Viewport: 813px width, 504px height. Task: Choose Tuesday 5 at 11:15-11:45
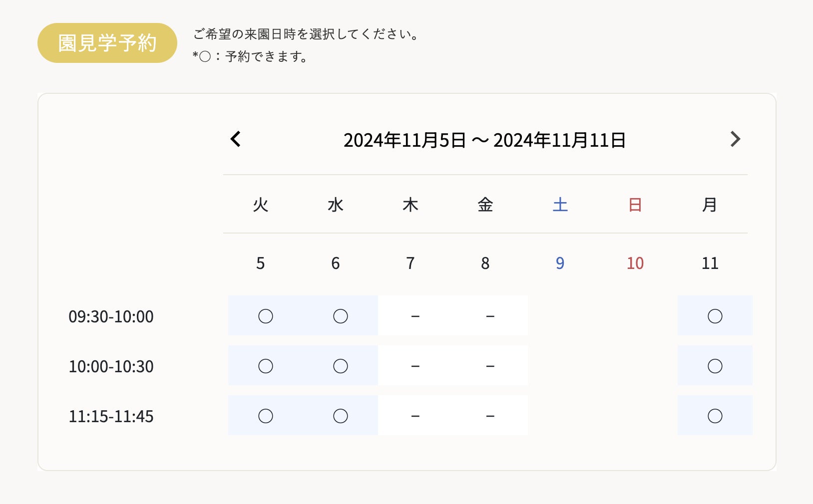point(265,416)
